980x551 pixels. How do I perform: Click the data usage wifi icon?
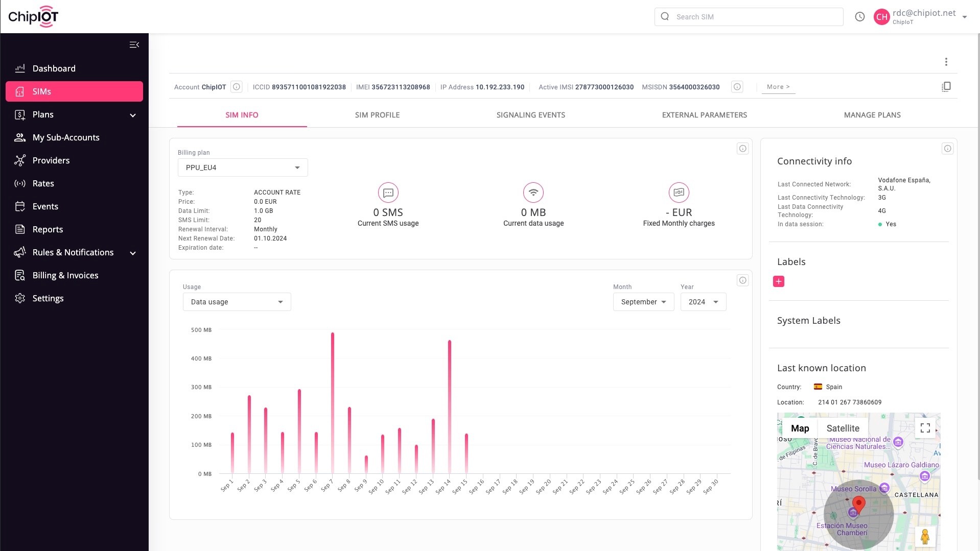(533, 193)
